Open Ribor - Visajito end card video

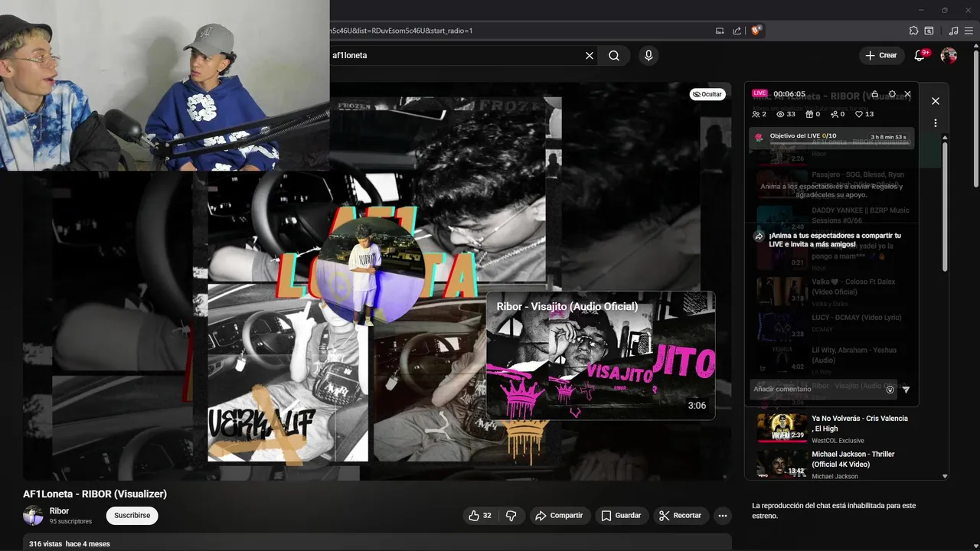pyautogui.click(x=600, y=355)
